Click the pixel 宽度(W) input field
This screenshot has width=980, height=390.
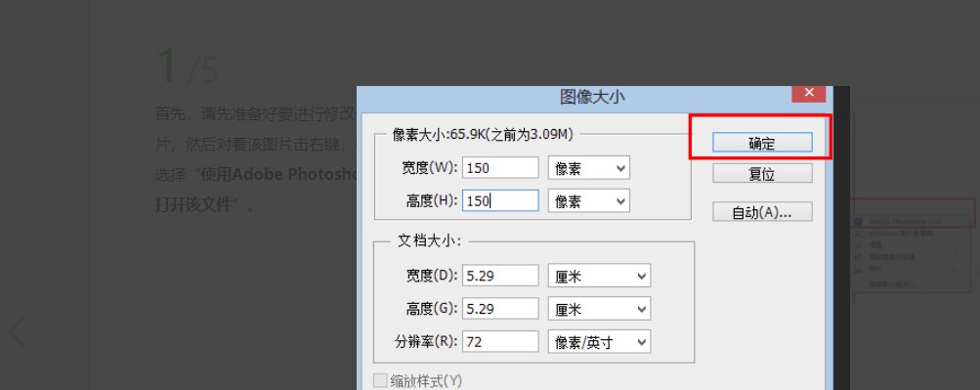coord(500,167)
